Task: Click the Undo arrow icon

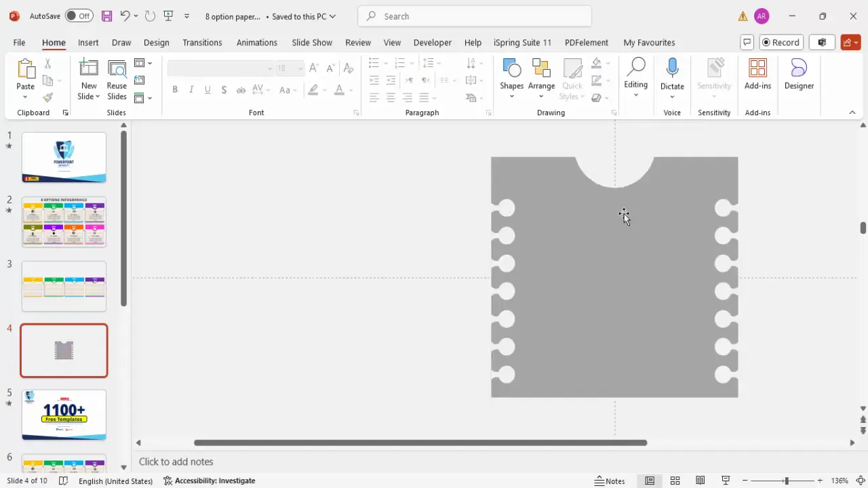Action: (x=124, y=16)
